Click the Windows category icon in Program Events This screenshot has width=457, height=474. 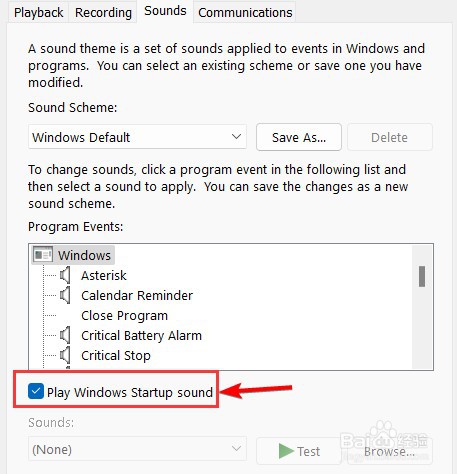[43, 255]
